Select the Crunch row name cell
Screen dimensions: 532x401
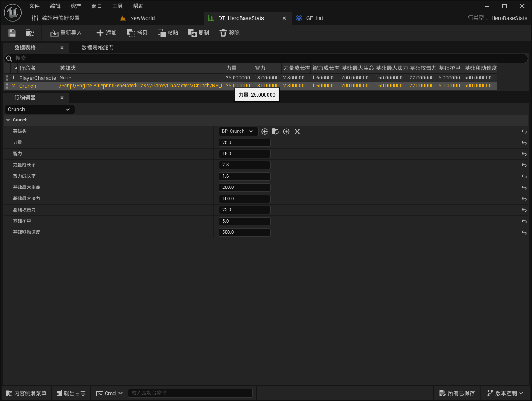[28, 86]
